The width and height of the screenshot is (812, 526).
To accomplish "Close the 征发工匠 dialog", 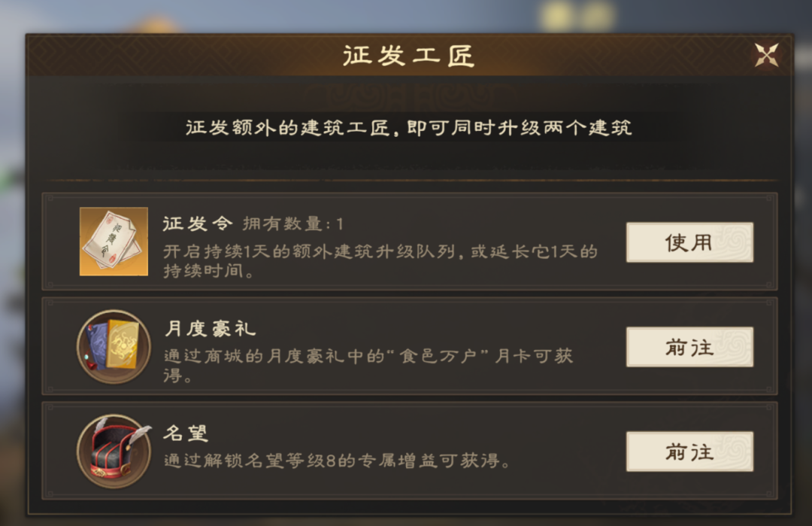I will pyautogui.click(x=767, y=55).
